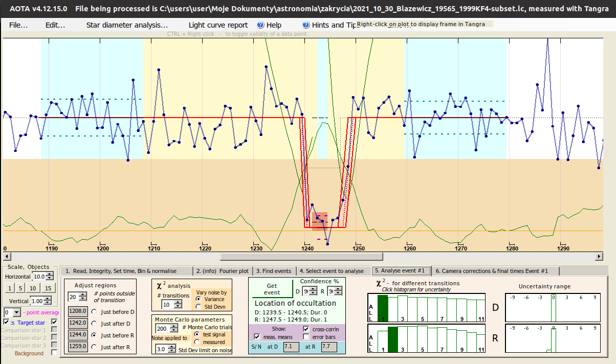Choose Variance for vary noise by
The width and height of the screenshot is (616, 364).
(197, 299)
